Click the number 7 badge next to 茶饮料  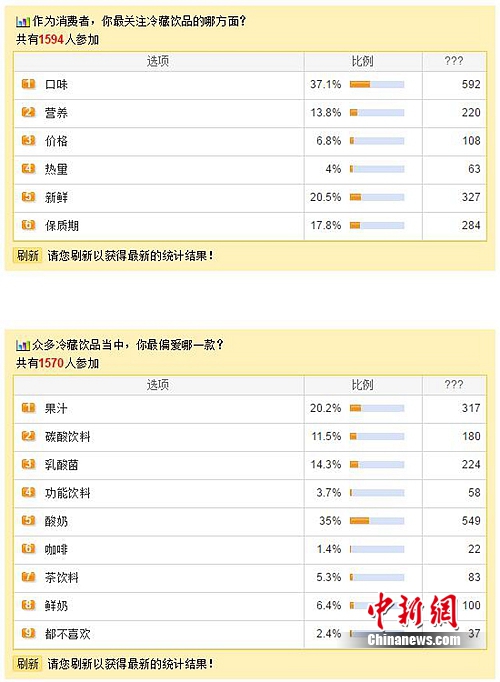tap(28, 577)
